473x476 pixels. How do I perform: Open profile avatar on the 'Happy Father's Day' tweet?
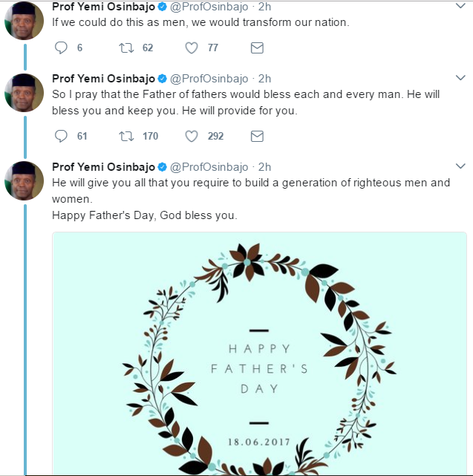25,180
